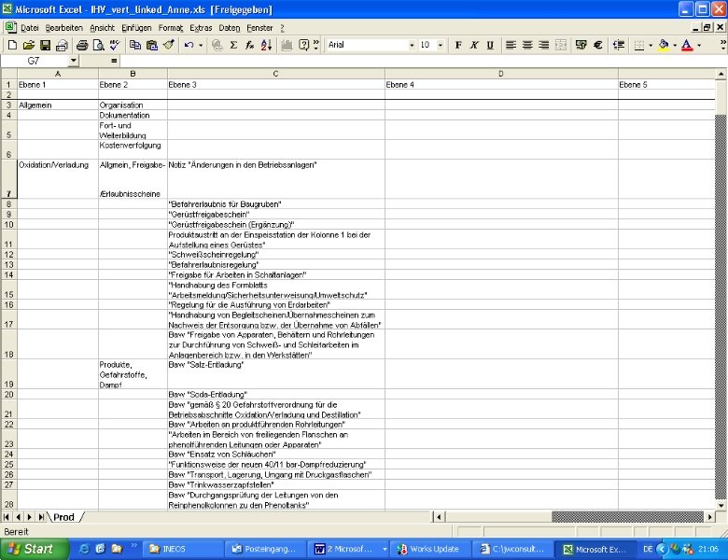Open the undo history dropdown
Viewport: 728px width, 560px height.
click(201, 45)
